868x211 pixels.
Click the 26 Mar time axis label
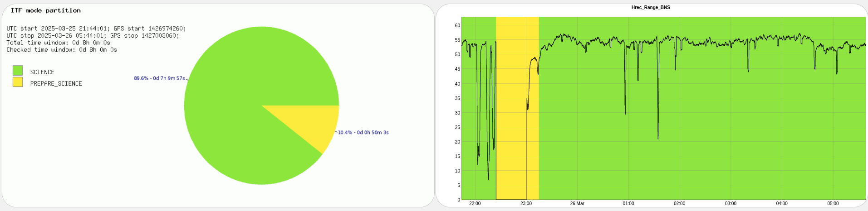(x=577, y=204)
